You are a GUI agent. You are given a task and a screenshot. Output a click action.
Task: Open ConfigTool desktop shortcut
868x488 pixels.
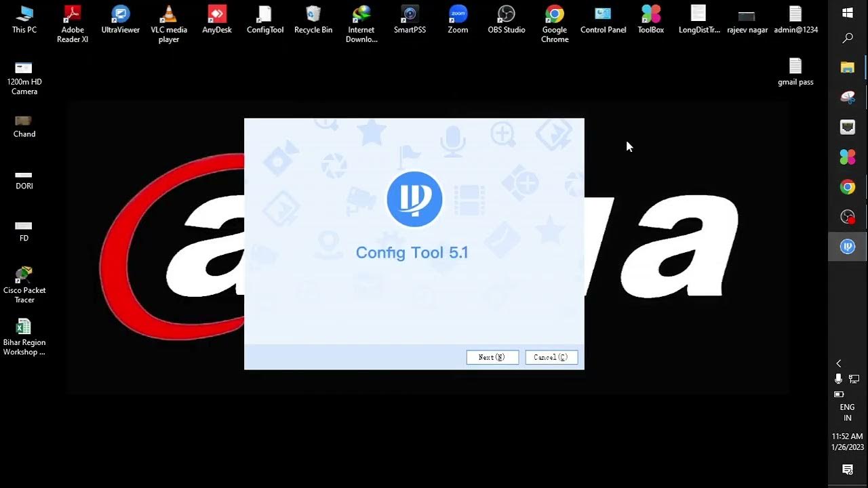(x=265, y=19)
